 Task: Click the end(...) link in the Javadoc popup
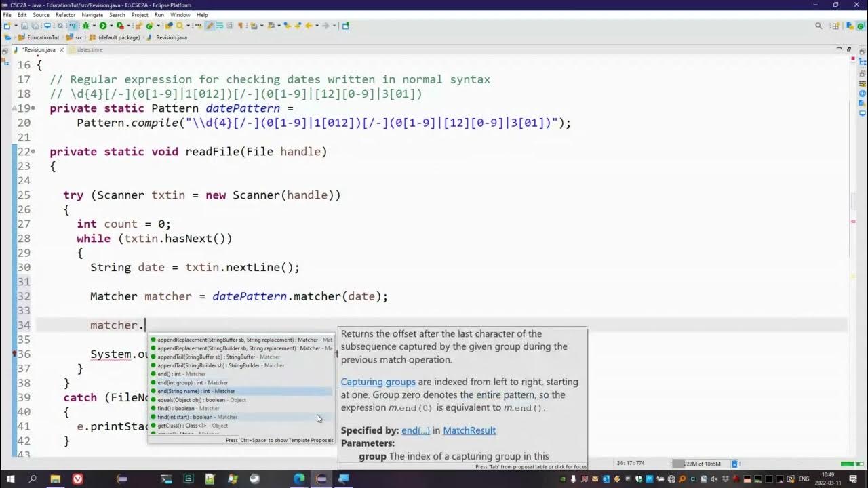416,430
